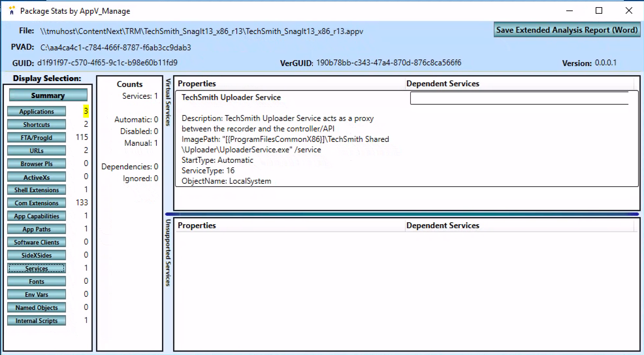Screen dimensions: 644x355
Task: Maximize the Package Stats window
Action: 599,10
